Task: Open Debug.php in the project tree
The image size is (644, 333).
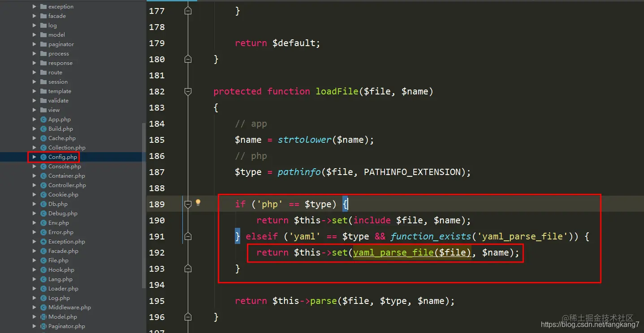Action: coord(63,213)
